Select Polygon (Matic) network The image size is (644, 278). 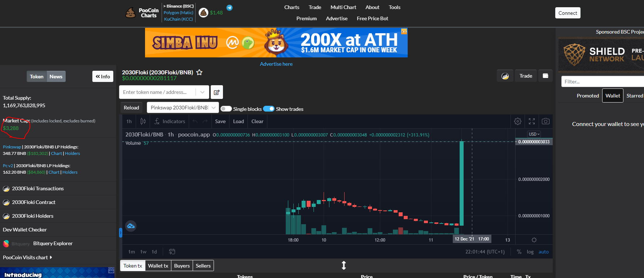point(178,13)
